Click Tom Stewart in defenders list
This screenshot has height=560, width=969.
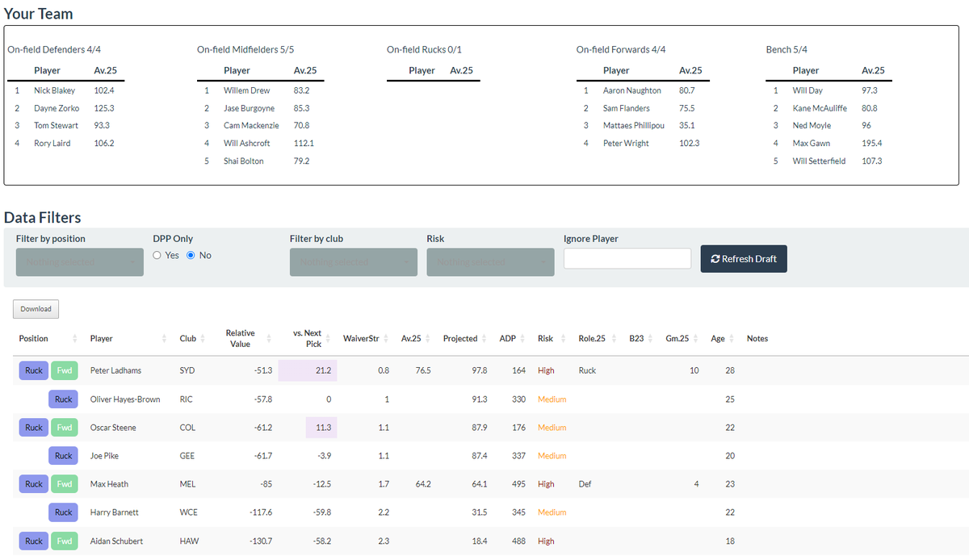[x=57, y=125]
